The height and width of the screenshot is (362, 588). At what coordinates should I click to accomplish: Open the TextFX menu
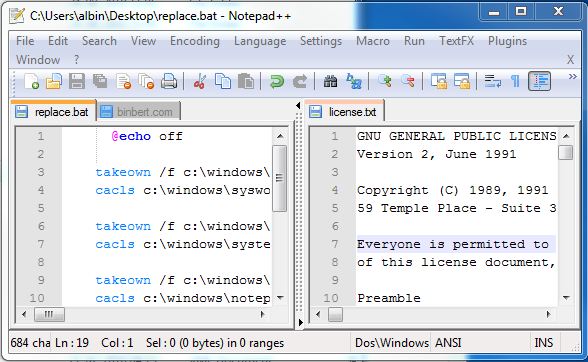point(456,41)
